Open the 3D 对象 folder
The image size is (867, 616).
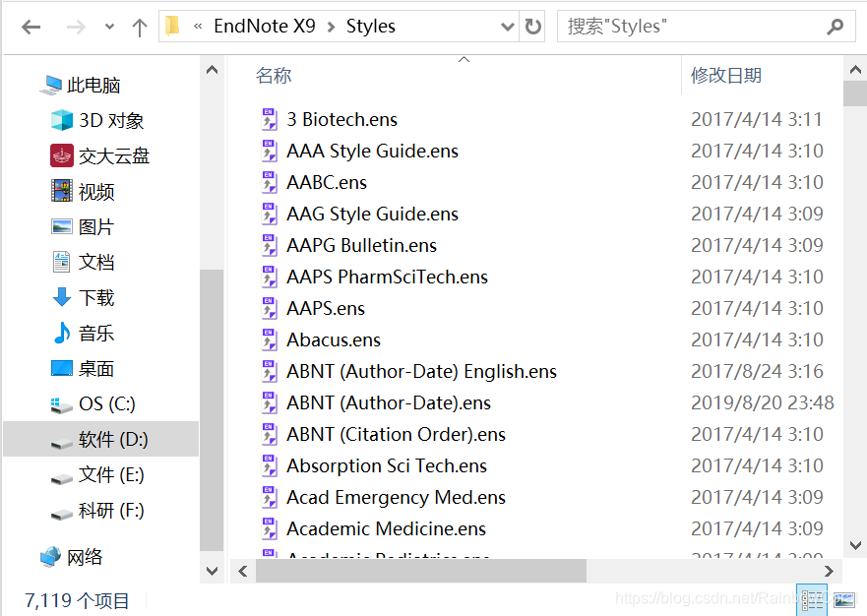click(x=97, y=121)
